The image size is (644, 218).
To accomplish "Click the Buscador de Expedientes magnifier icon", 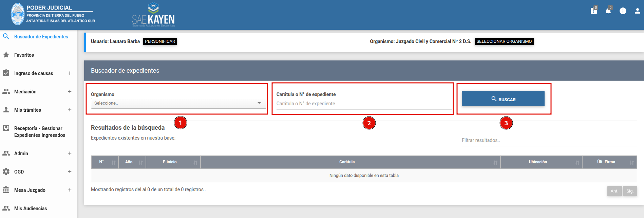I will pos(6,36).
